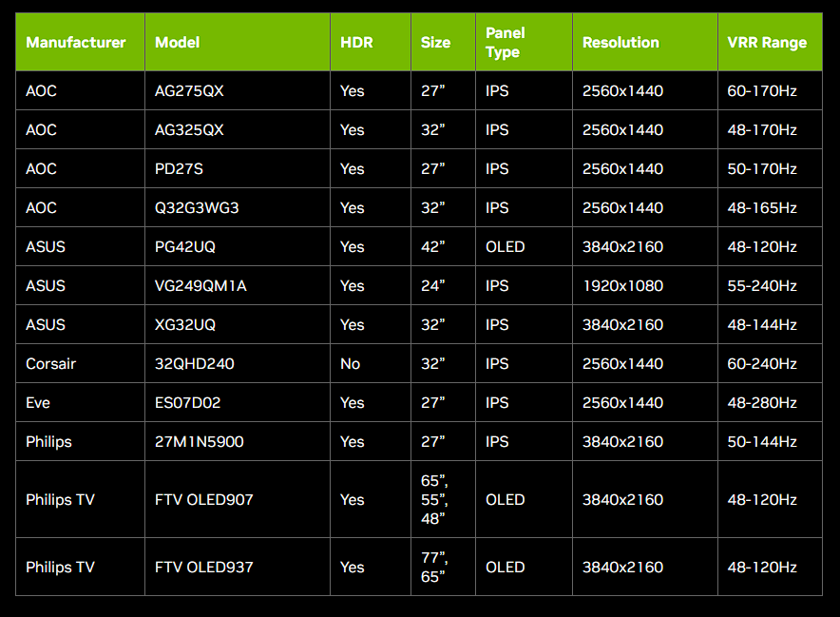Click the HDR column header
This screenshot has width=840, height=617.
pyautogui.click(x=371, y=43)
